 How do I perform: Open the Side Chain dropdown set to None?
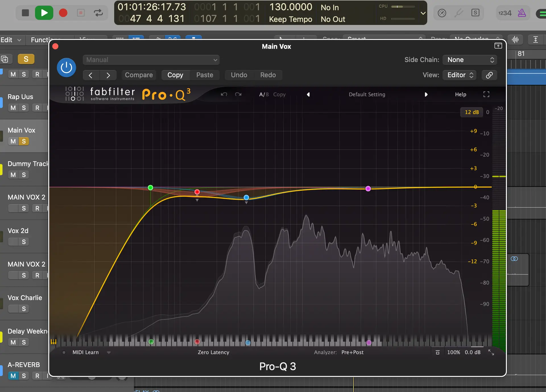tap(469, 60)
